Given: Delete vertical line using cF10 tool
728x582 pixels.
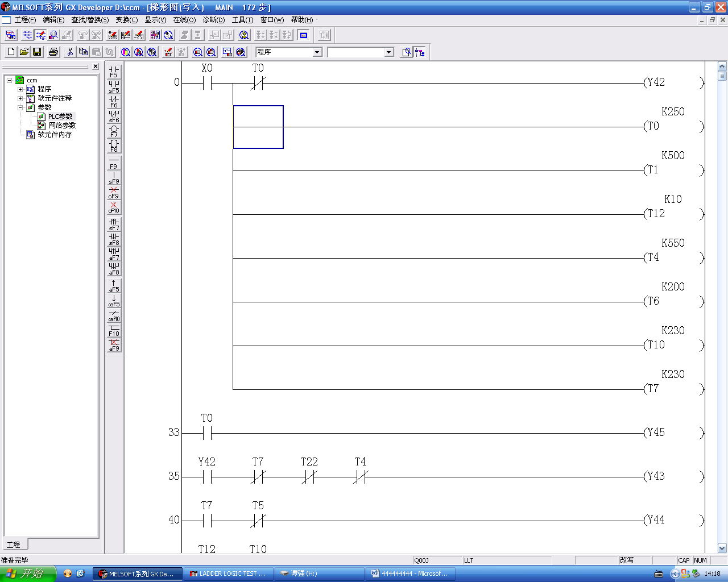Looking at the screenshot, I should pyautogui.click(x=114, y=207).
